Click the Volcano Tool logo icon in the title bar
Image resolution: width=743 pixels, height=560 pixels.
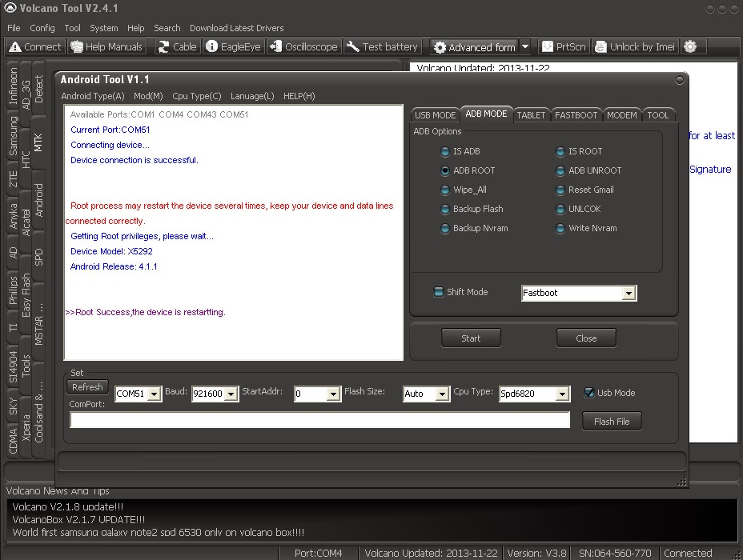pyautogui.click(x=10, y=8)
